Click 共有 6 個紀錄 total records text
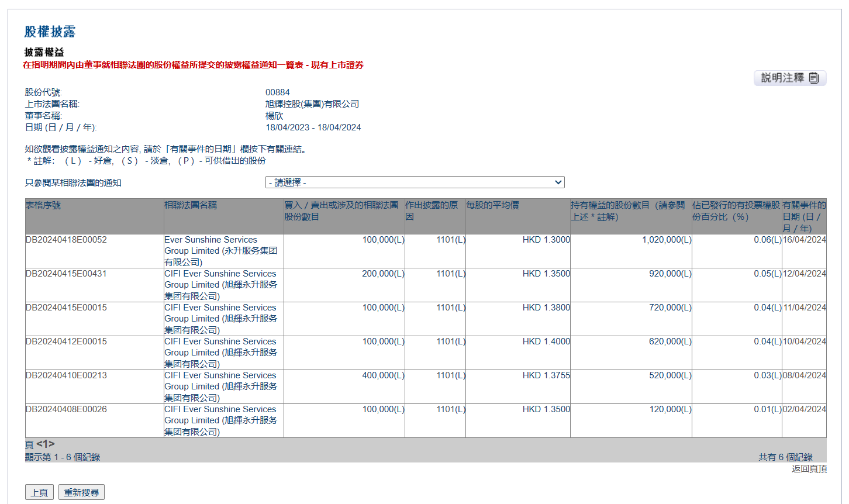 (x=785, y=457)
